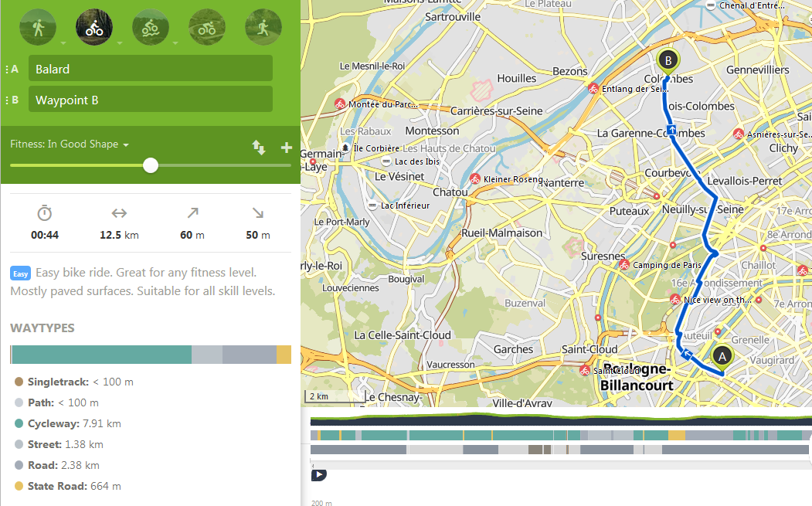The image size is (812, 506).
Task: Select the running sport icon
Action: tap(263, 29)
